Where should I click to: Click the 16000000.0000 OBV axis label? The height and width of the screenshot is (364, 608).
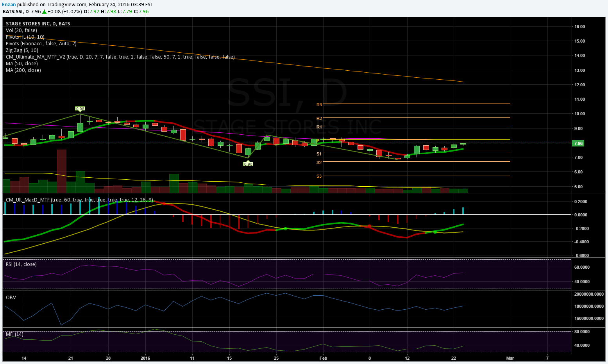click(588, 318)
